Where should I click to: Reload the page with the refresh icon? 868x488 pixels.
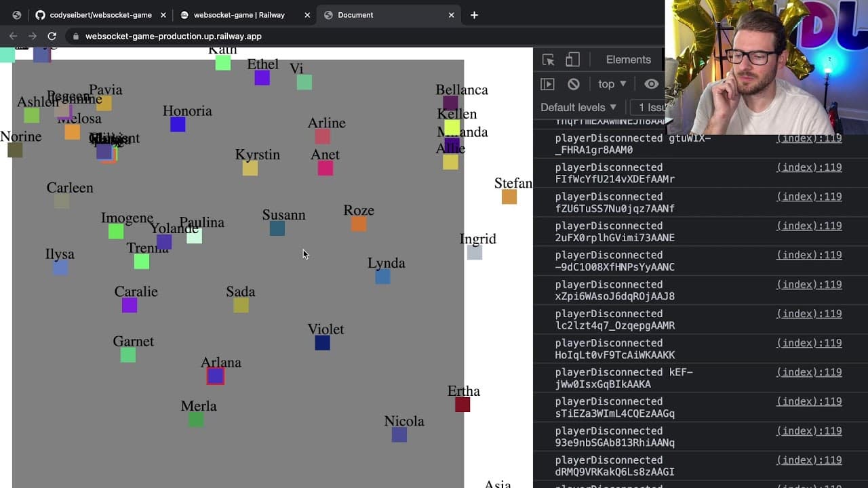pyautogui.click(x=52, y=36)
